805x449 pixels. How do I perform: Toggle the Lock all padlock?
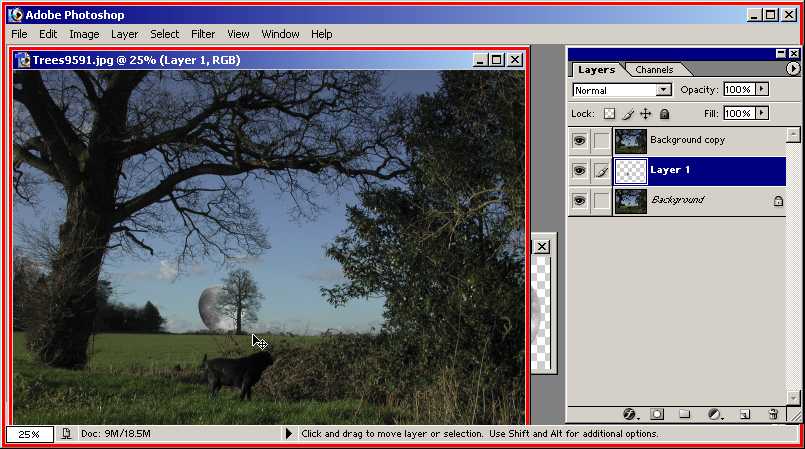coord(664,114)
